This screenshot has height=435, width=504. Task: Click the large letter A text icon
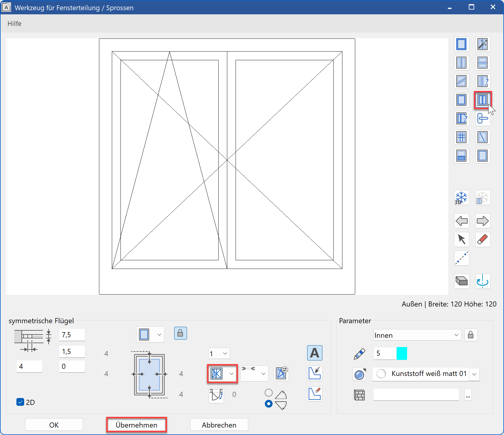click(x=314, y=353)
